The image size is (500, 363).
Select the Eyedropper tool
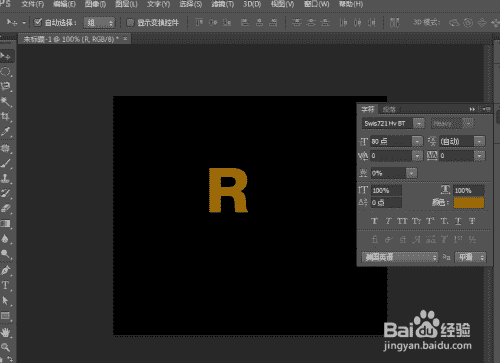coord(6,131)
